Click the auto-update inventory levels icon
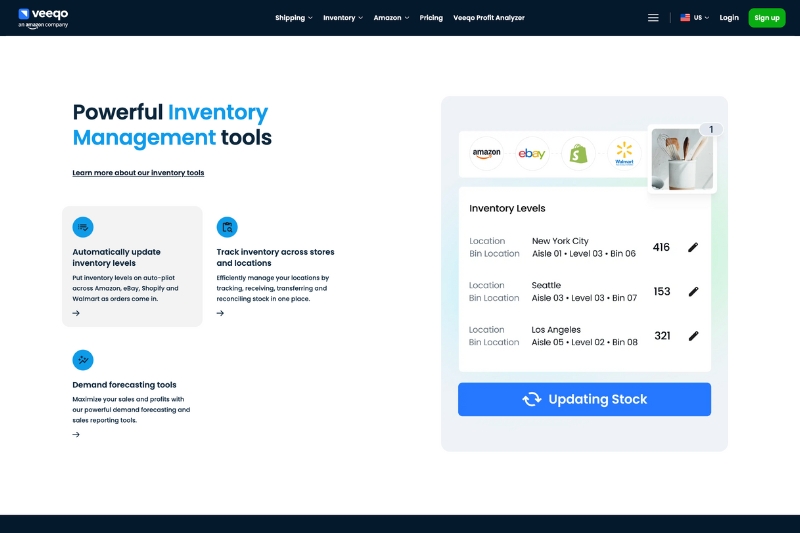The height and width of the screenshot is (533, 800). (x=83, y=227)
